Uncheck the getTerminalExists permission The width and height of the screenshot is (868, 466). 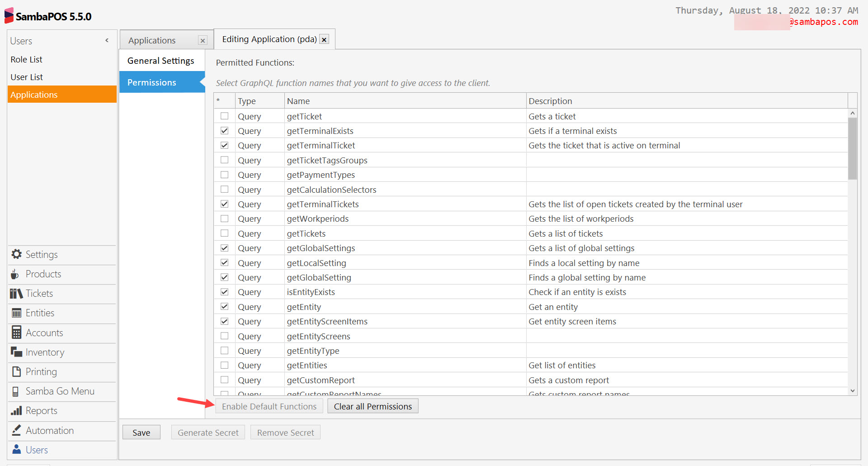tap(224, 130)
